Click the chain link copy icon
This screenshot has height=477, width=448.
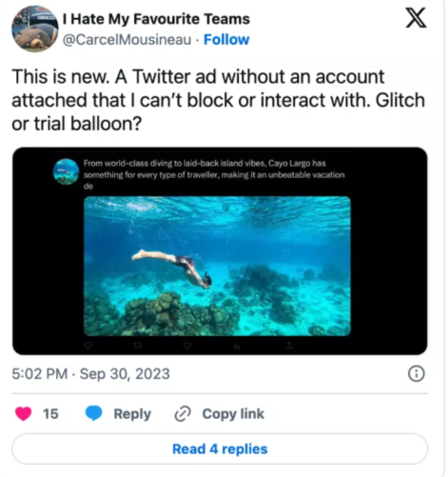pyautogui.click(x=183, y=413)
